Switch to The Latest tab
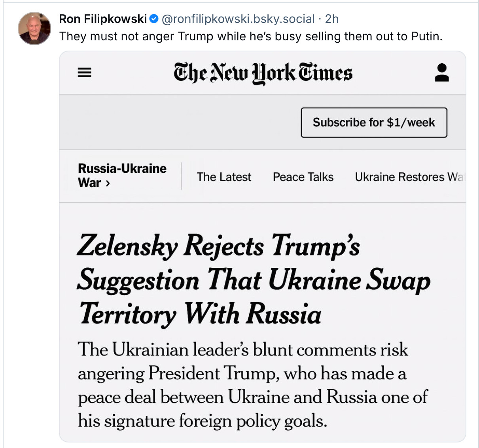479x448 pixels. (224, 177)
